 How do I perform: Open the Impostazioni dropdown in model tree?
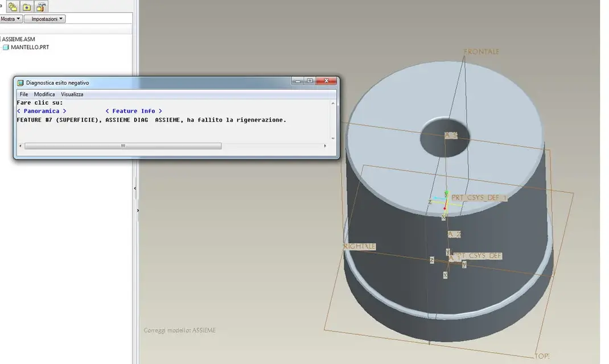[44, 19]
